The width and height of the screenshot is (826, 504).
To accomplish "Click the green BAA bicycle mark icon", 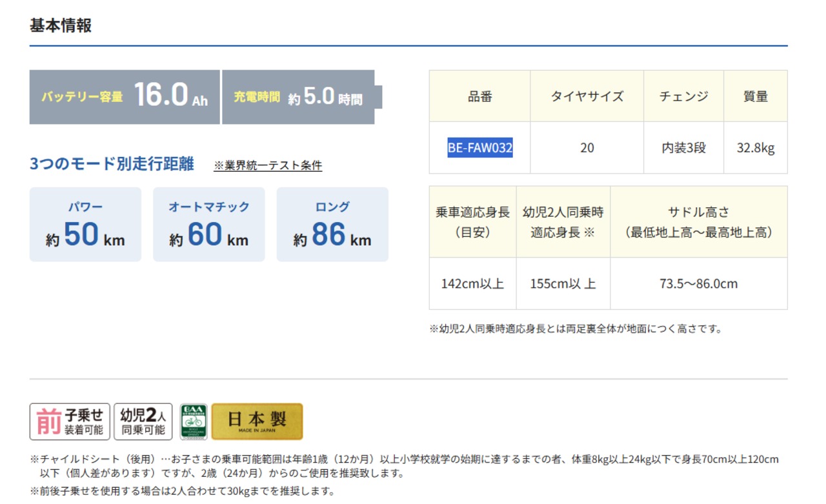I will coord(194,421).
